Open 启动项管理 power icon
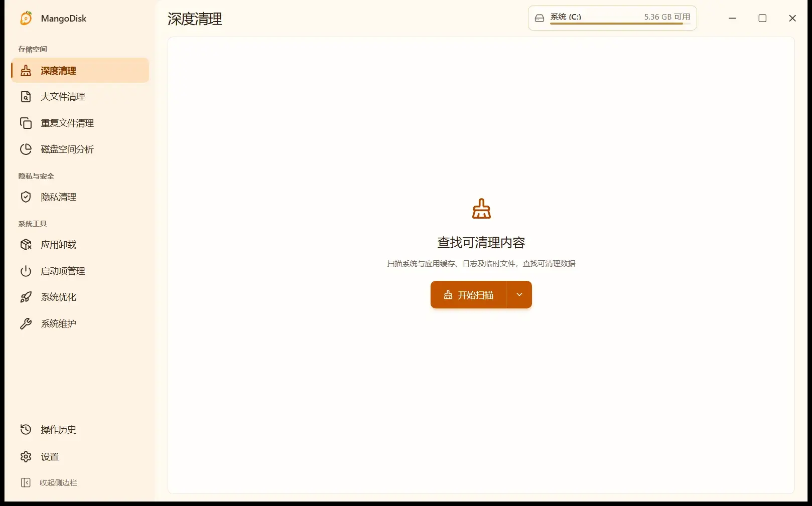Screen dimensions: 812x506 26,271
